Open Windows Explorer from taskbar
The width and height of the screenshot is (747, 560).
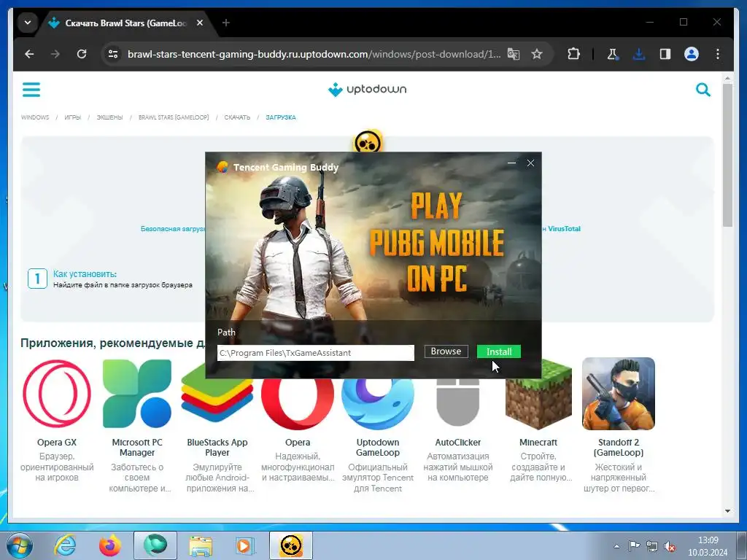coord(201,545)
